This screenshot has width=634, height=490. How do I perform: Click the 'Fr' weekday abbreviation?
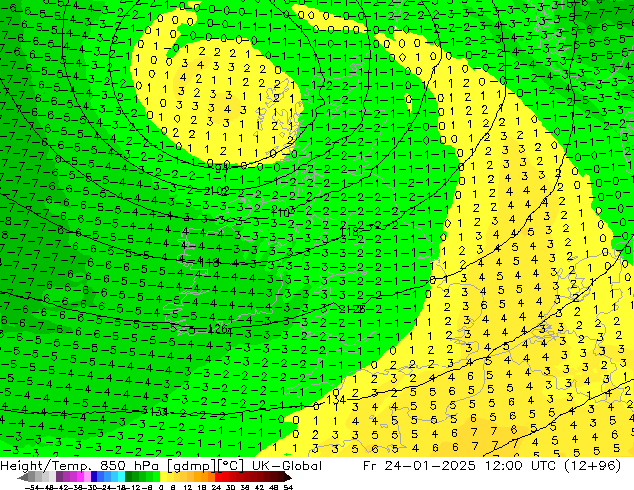pos(370,466)
